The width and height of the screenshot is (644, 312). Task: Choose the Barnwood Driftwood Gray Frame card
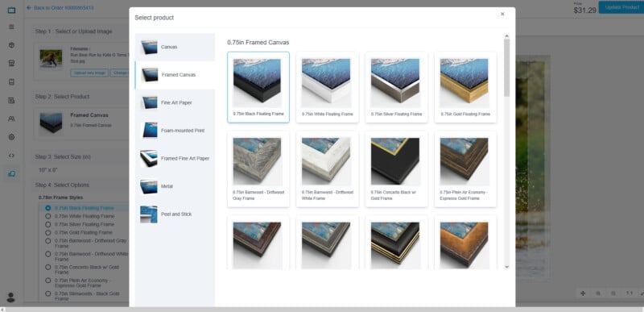[258, 169]
